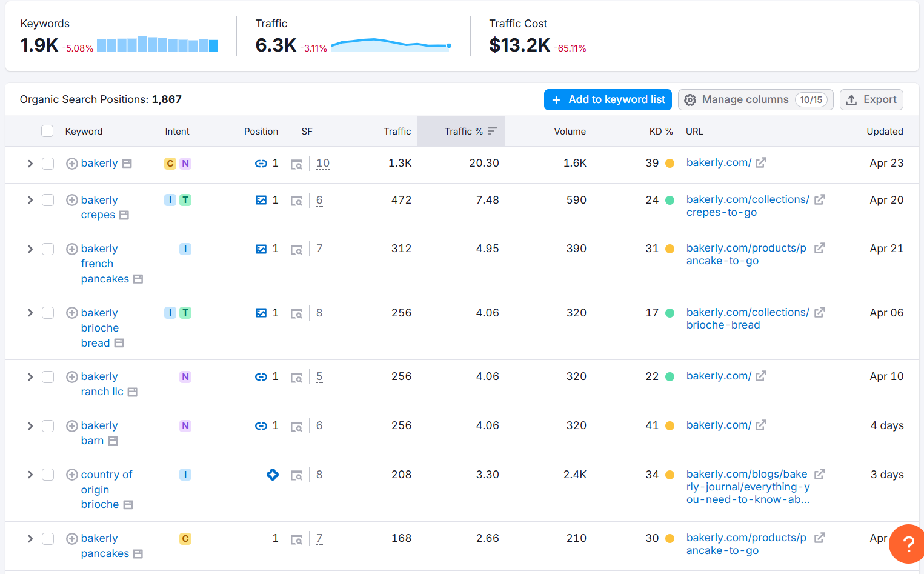Add 'bakerly barn' via plus icon

point(72,426)
